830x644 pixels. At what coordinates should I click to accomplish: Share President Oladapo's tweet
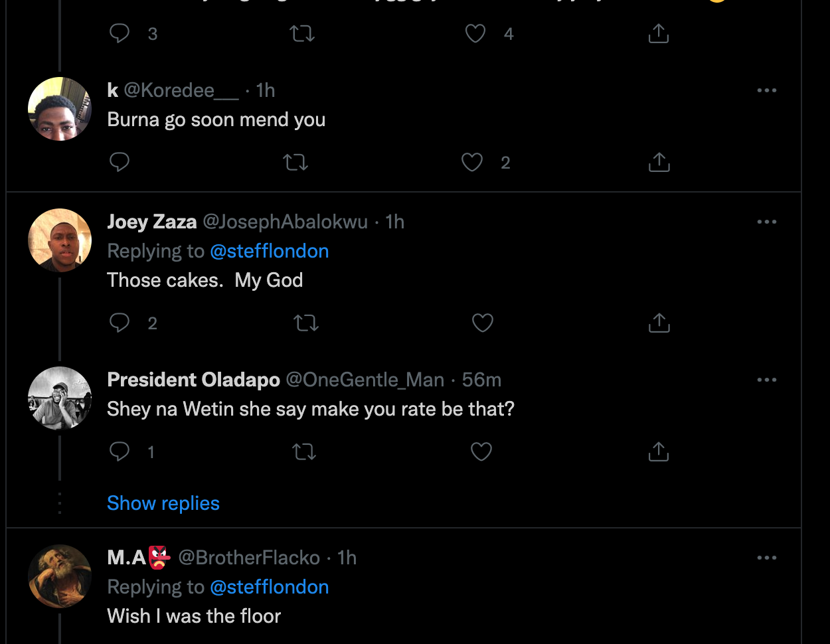[x=659, y=451]
